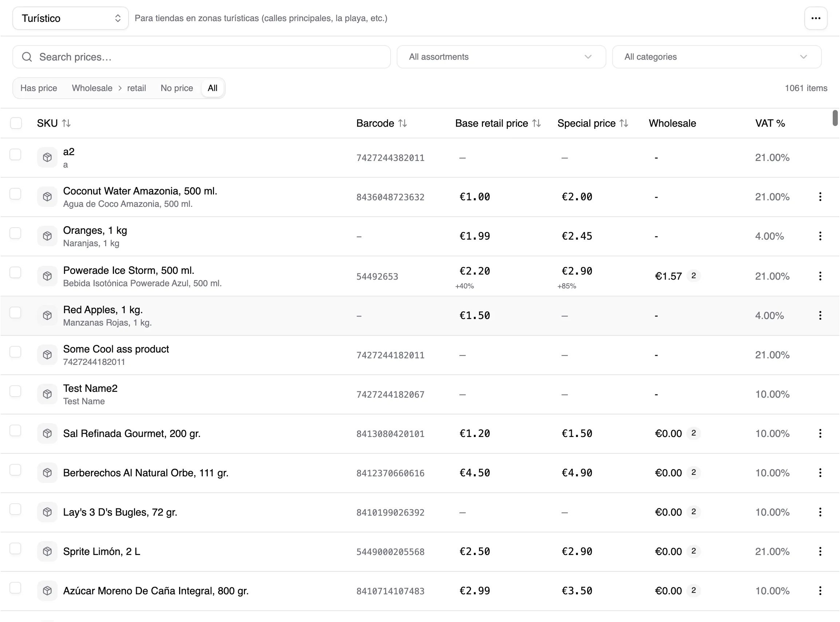Open row actions menu for Sprite Limón
The height and width of the screenshot is (622, 840).
click(x=820, y=551)
